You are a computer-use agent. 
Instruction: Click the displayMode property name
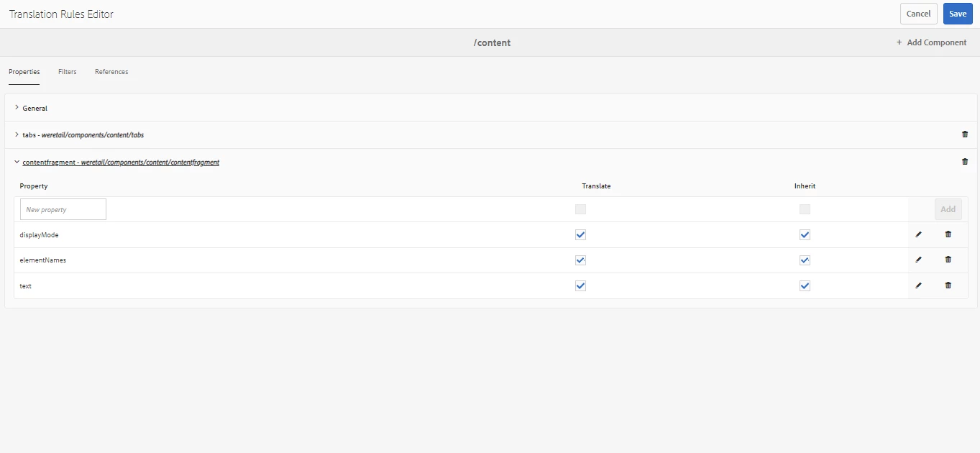[39, 235]
